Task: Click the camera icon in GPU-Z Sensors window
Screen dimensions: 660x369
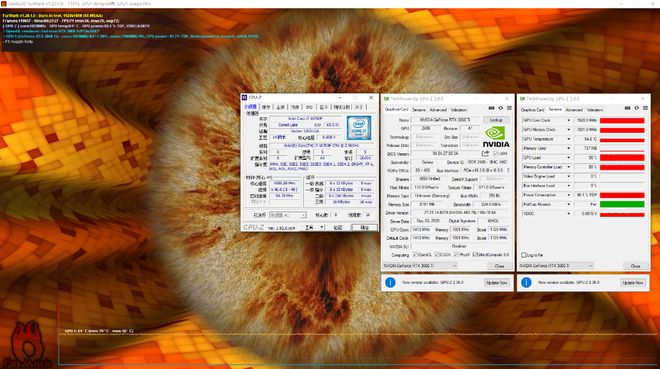Action: click(627, 109)
